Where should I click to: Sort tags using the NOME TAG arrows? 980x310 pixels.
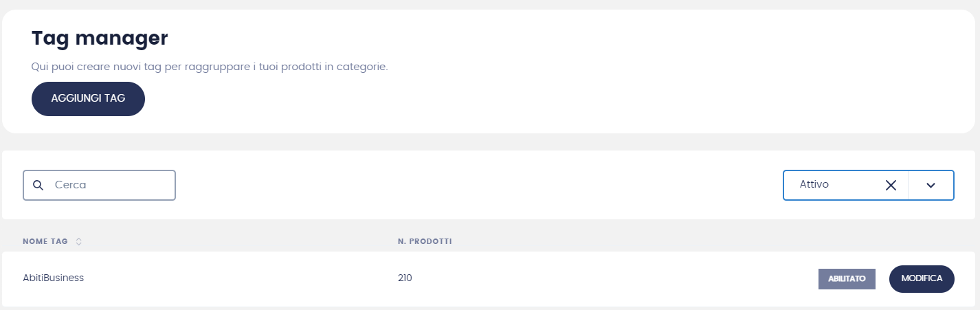[x=78, y=241]
